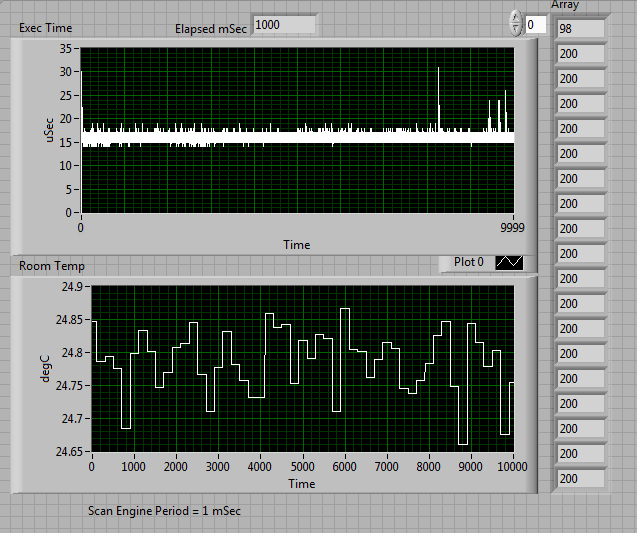Viewport: 637px width, 533px height.
Task: Click the 30 tick on uSec axis
Action: [x=66, y=72]
